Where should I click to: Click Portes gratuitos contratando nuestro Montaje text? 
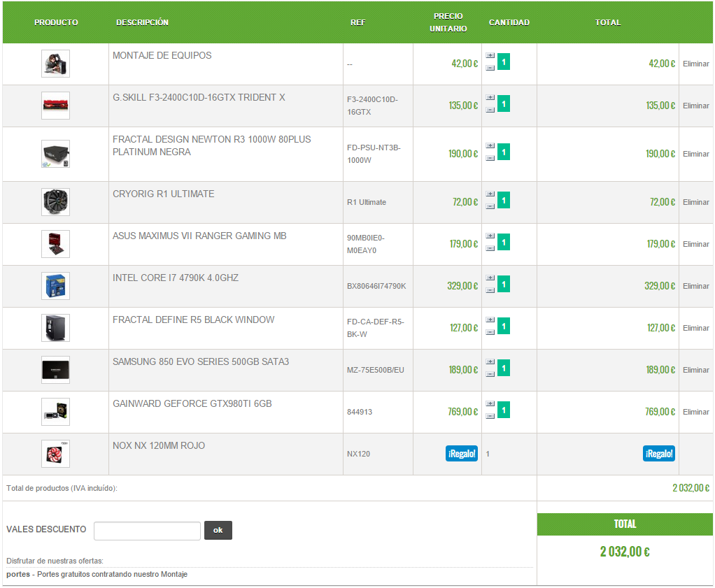click(x=112, y=574)
